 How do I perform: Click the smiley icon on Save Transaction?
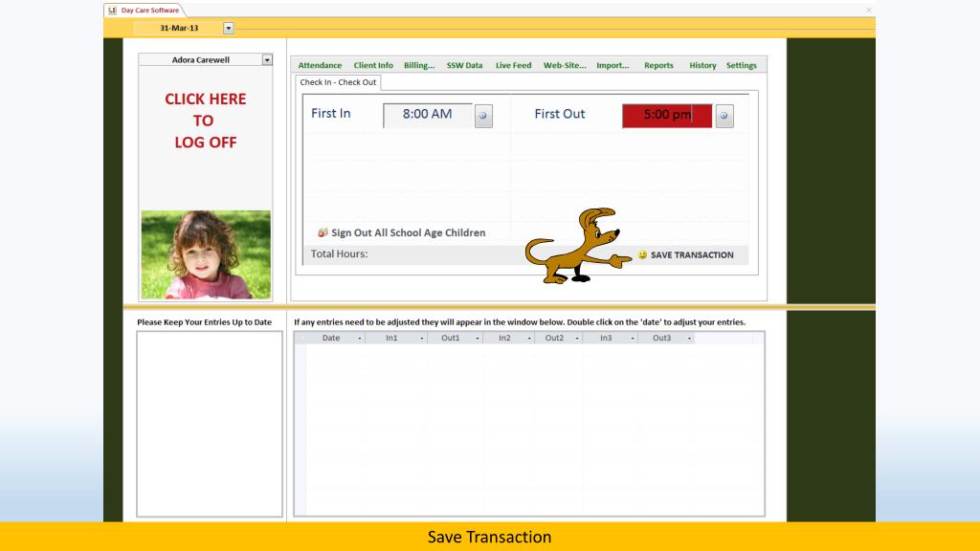642,254
